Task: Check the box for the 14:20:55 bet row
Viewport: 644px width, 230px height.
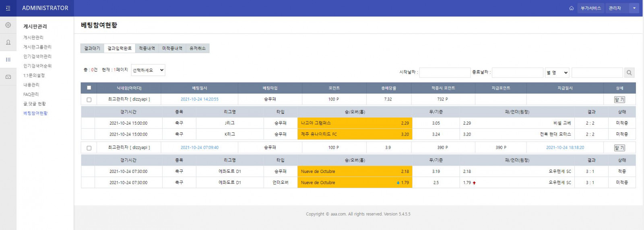Action: coord(89,100)
